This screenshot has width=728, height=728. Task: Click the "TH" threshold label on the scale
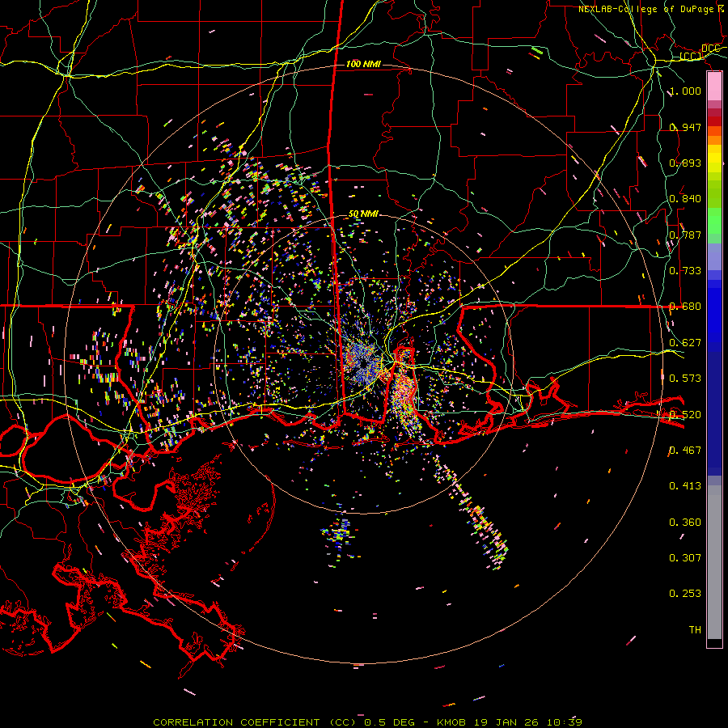click(x=695, y=630)
